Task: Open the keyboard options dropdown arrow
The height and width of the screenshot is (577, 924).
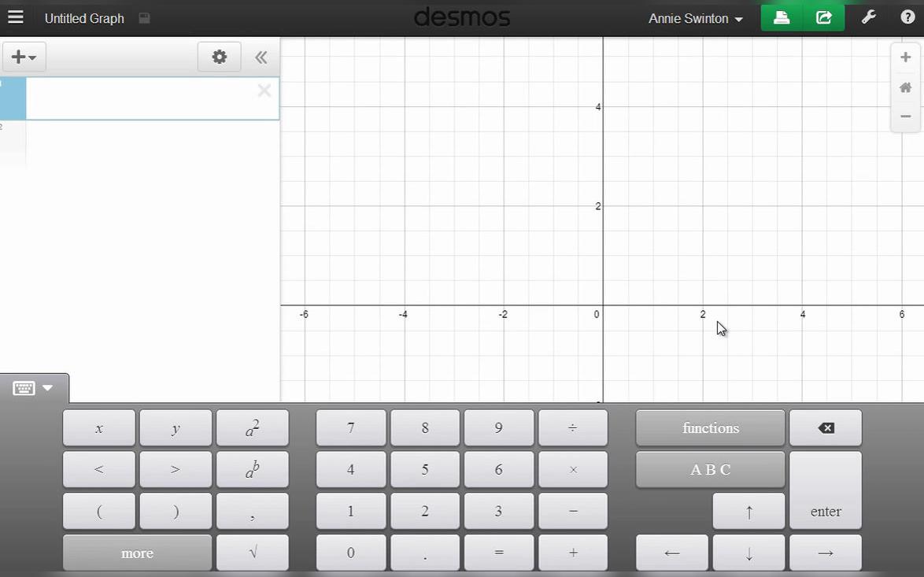Action: click(49, 387)
